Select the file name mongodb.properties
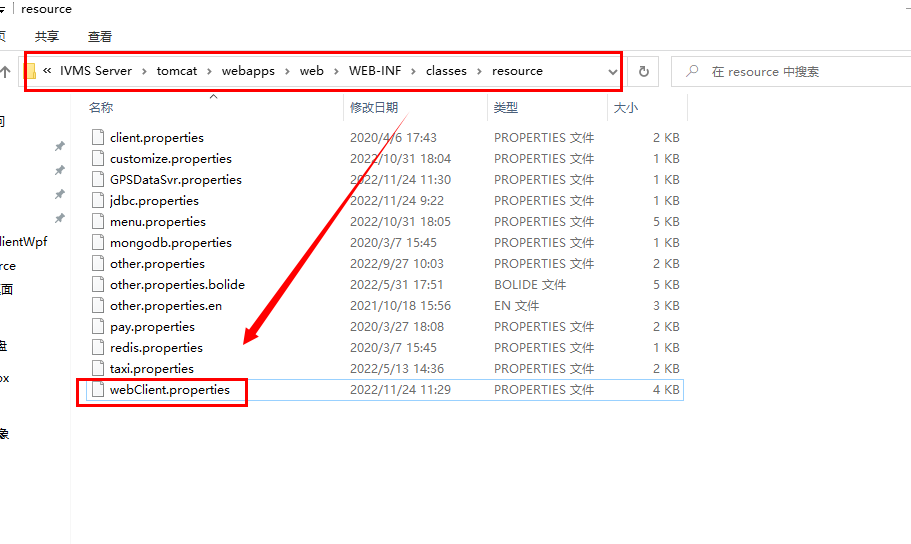 (x=171, y=242)
